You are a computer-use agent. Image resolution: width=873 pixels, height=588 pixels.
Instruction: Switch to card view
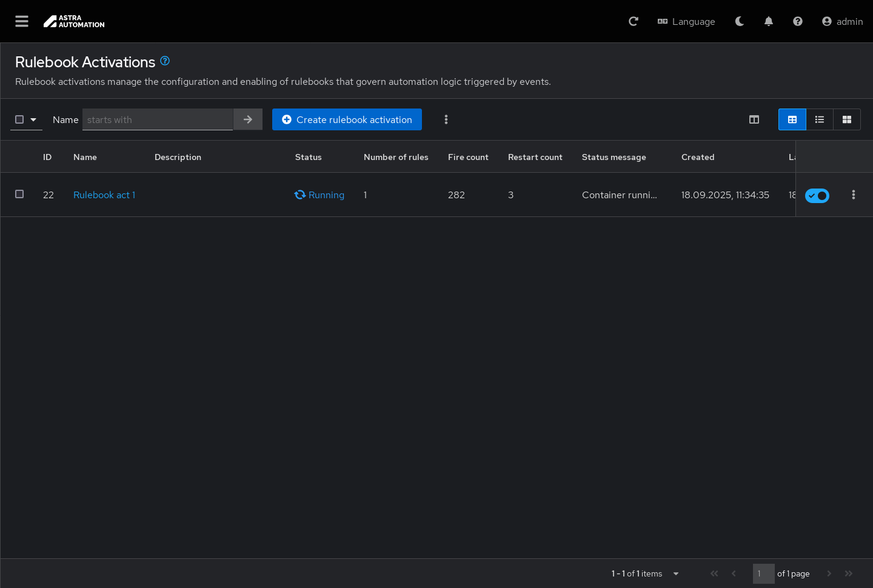[847, 119]
